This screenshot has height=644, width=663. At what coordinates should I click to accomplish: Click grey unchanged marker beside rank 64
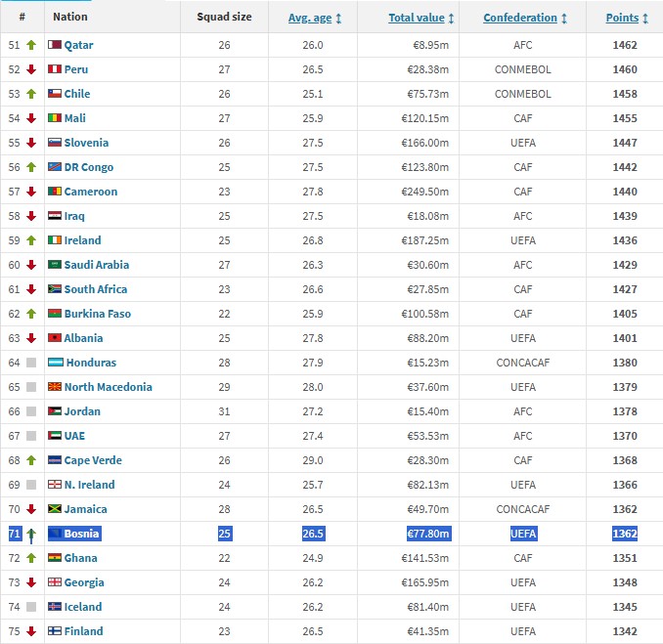tap(31, 363)
